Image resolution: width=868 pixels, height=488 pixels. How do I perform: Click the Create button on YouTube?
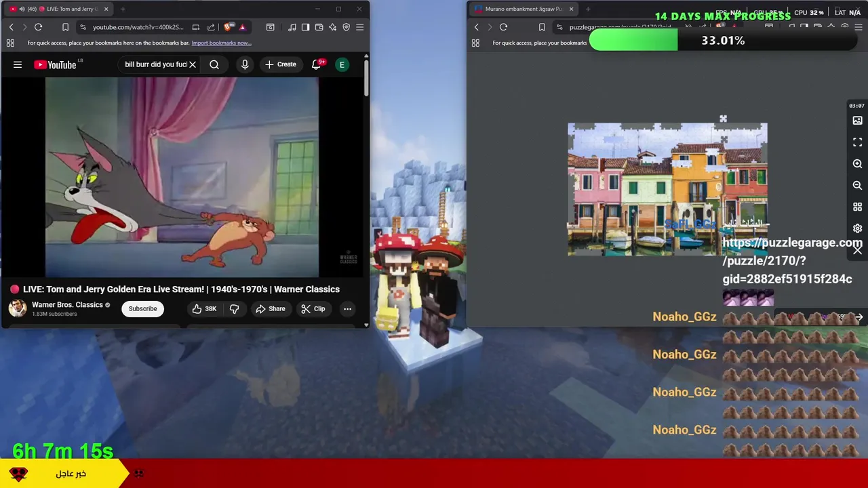click(x=280, y=64)
